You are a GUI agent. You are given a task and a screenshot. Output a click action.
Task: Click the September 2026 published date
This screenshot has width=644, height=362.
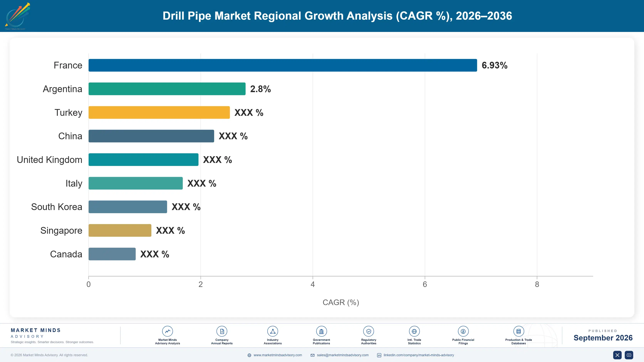pos(603,338)
